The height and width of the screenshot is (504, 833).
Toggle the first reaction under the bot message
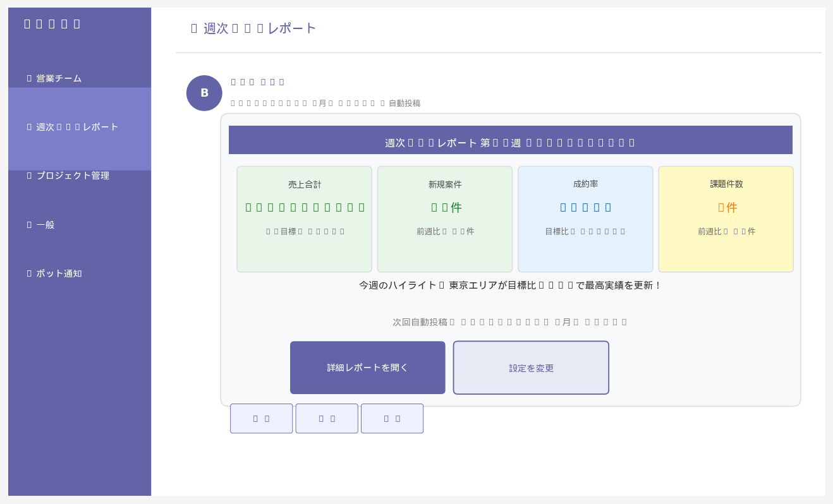pos(261,418)
